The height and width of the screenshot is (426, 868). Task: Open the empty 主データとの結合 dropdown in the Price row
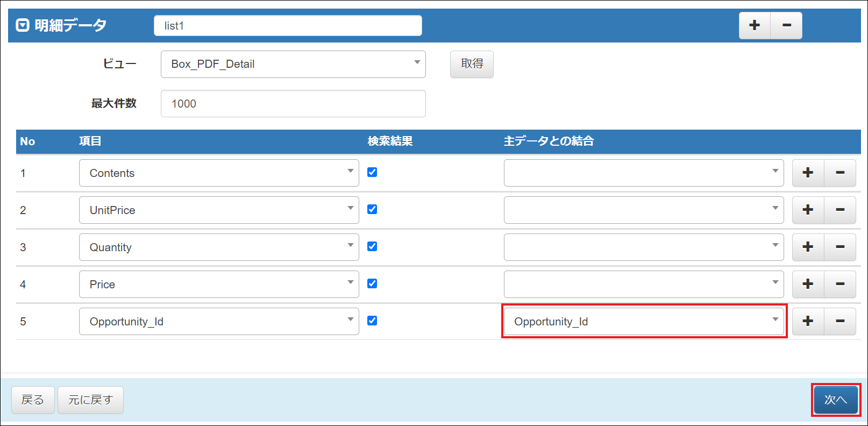pyautogui.click(x=644, y=285)
